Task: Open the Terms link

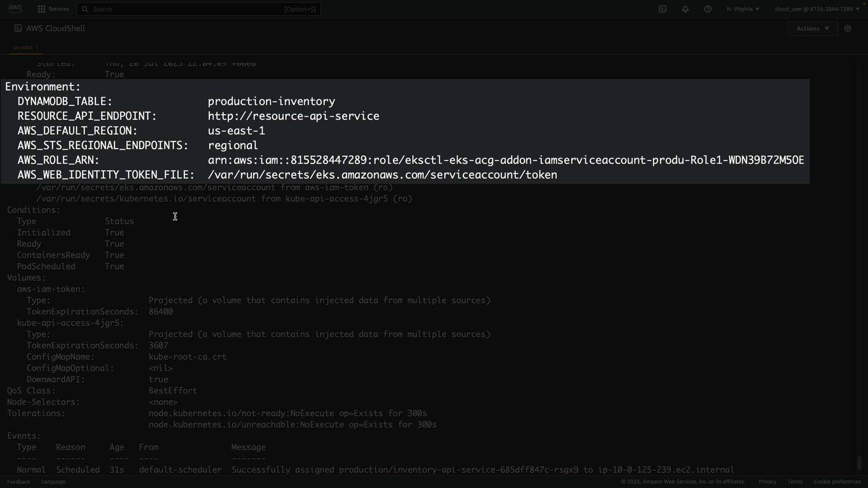Action: click(795, 482)
